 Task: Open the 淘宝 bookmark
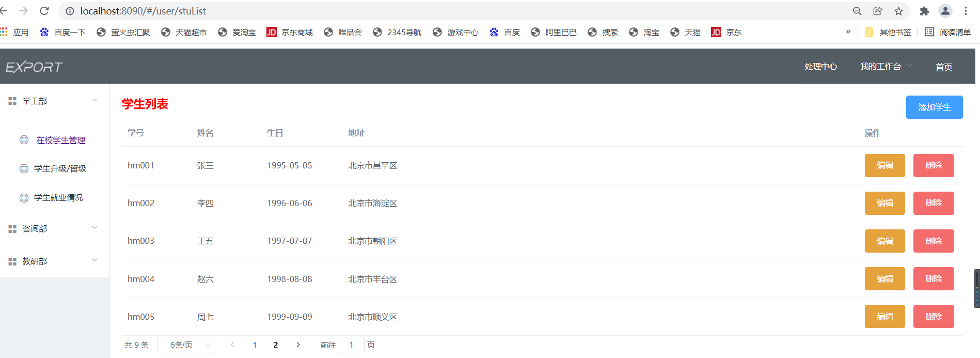point(644,32)
